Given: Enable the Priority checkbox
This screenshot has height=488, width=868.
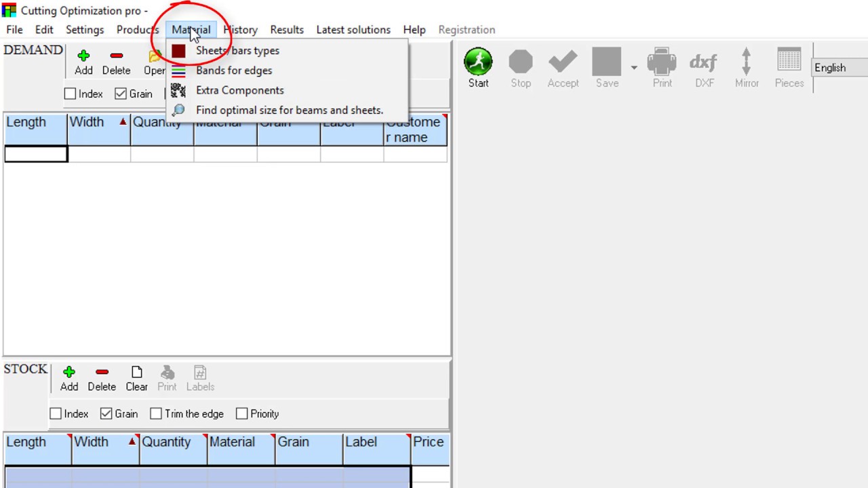Looking at the screenshot, I should coord(241,413).
